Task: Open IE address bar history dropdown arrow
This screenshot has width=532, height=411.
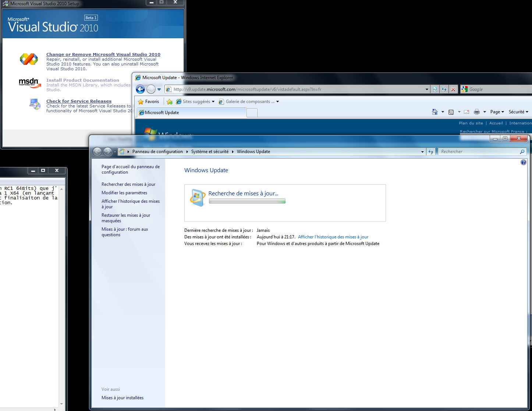Action: (427, 89)
